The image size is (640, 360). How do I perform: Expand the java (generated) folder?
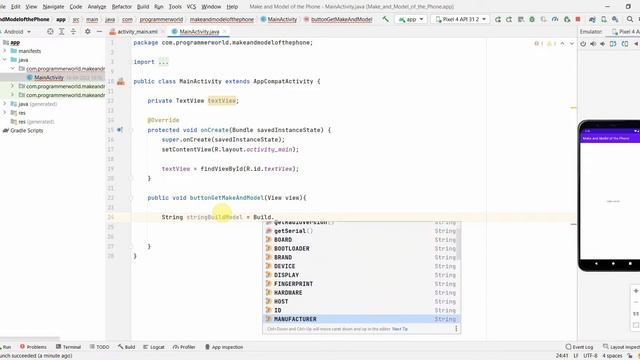coord(5,104)
